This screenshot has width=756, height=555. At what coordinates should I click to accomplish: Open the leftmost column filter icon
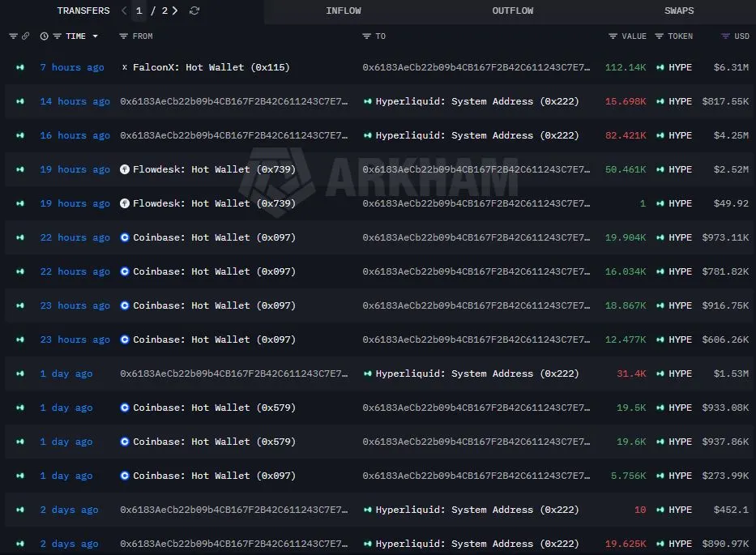(x=13, y=36)
